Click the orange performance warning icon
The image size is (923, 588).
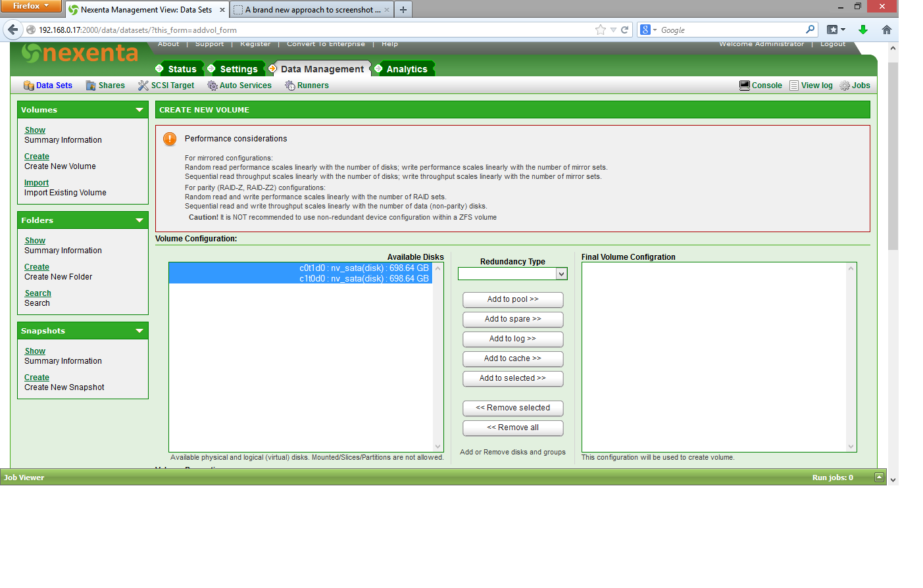170,139
